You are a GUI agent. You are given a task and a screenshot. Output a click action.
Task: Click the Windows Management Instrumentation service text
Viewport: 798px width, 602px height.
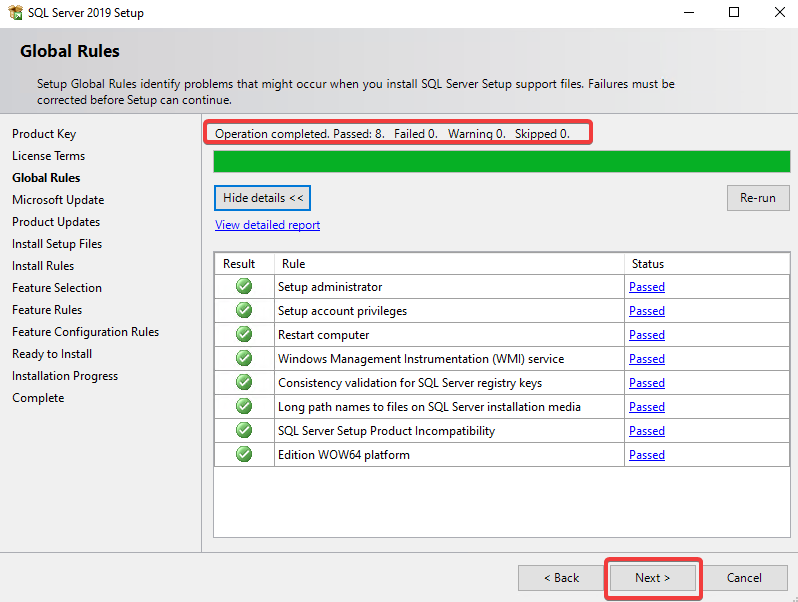pos(421,359)
